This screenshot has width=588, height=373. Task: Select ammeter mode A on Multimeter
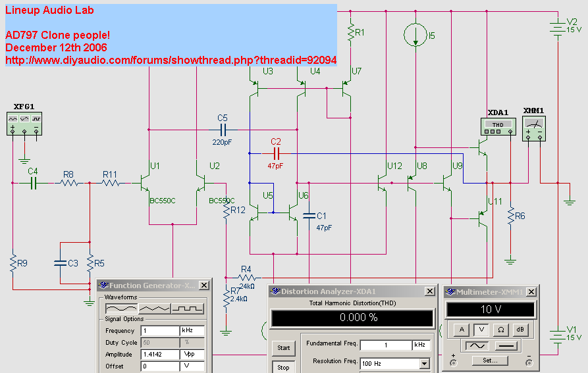point(462,330)
